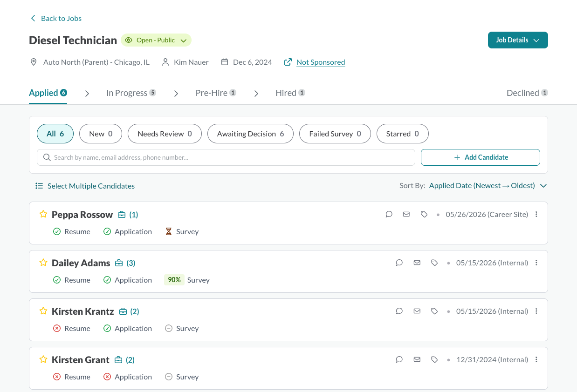The height and width of the screenshot is (392, 577).
Task: View the Declined tab
Action: pos(527,93)
